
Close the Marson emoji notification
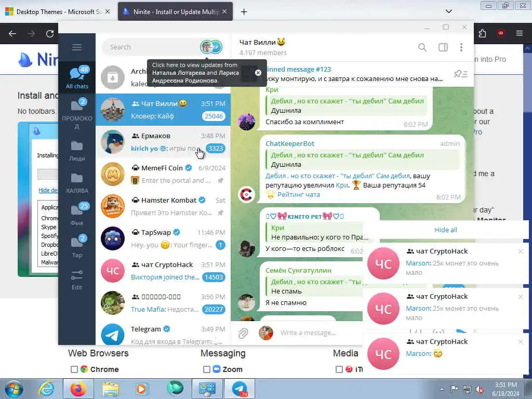pos(521,342)
